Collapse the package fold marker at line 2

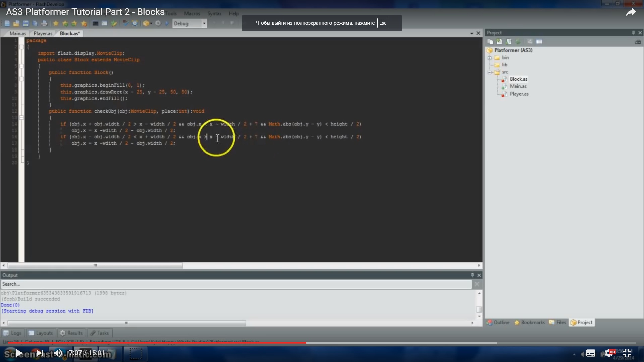click(21, 47)
